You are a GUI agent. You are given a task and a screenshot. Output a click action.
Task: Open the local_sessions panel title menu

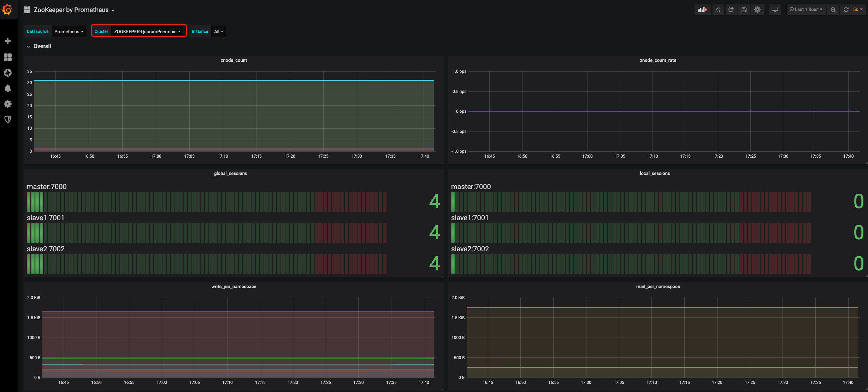pyautogui.click(x=655, y=174)
